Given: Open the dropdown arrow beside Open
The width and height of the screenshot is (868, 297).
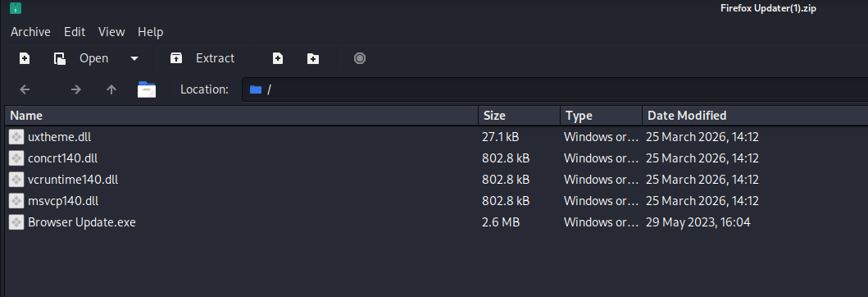Looking at the screenshot, I should 134,58.
